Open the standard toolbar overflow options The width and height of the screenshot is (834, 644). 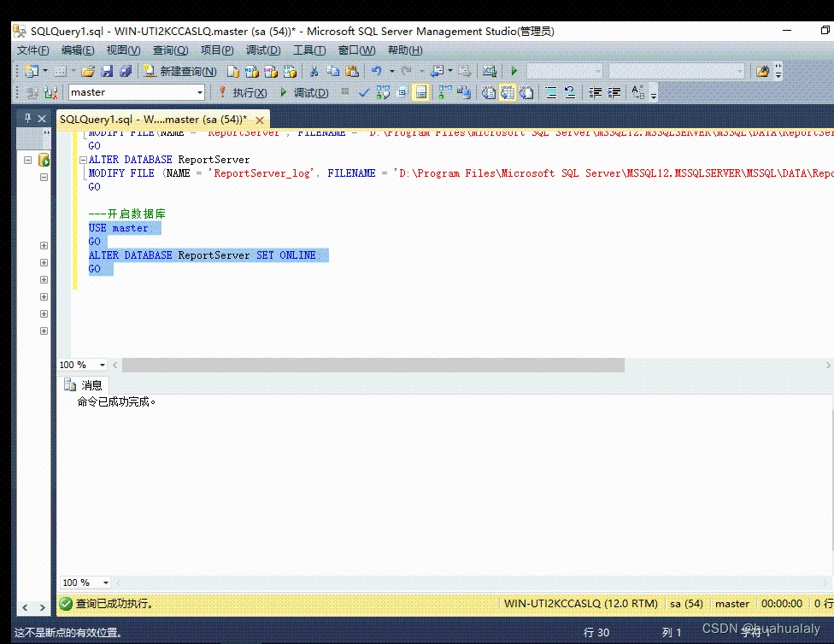(778, 71)
